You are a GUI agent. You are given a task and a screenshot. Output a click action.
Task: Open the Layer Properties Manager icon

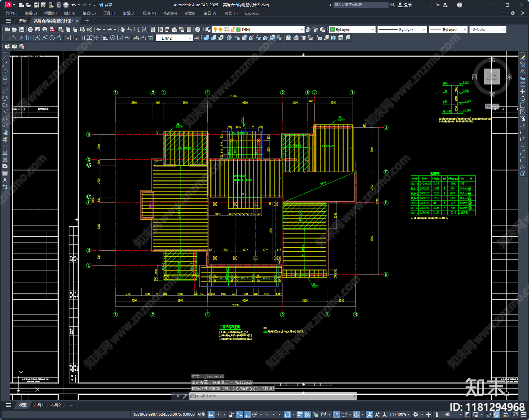[208, 29]
